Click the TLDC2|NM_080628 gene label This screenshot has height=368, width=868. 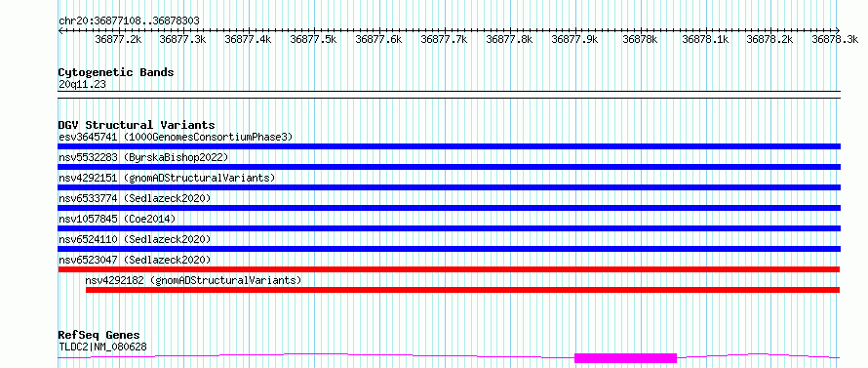(x=102, y=347)
